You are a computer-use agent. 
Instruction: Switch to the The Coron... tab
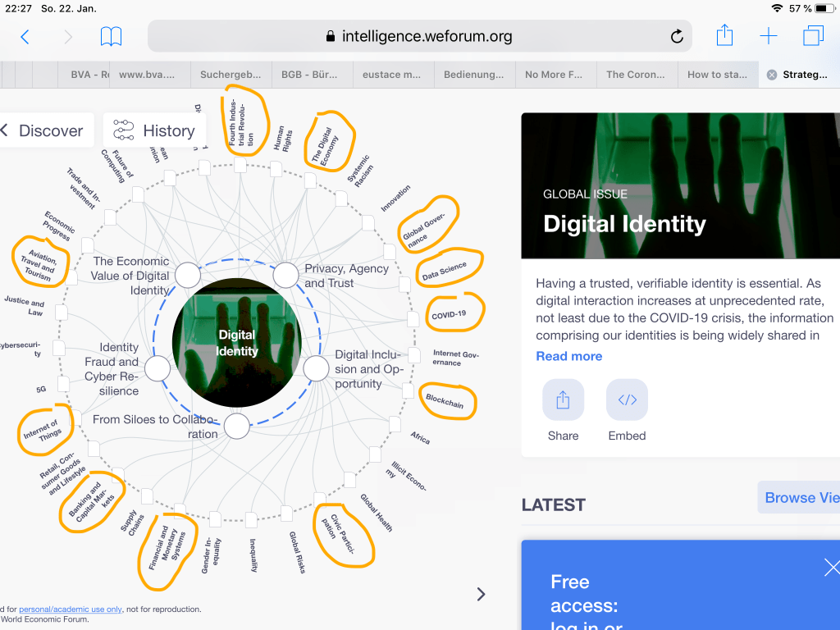(636, 75)
